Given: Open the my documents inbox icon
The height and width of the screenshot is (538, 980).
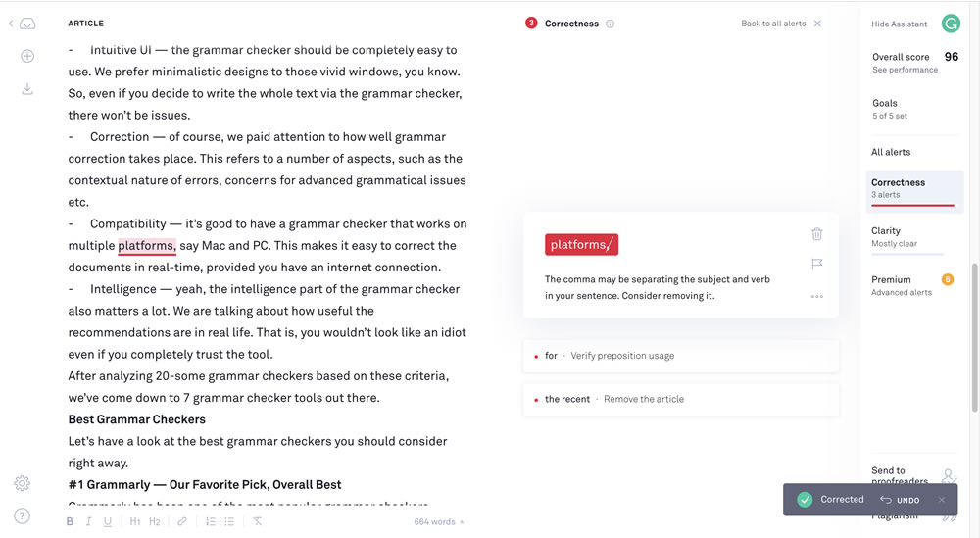Looking at the screenshot, I should coord(27,24).
